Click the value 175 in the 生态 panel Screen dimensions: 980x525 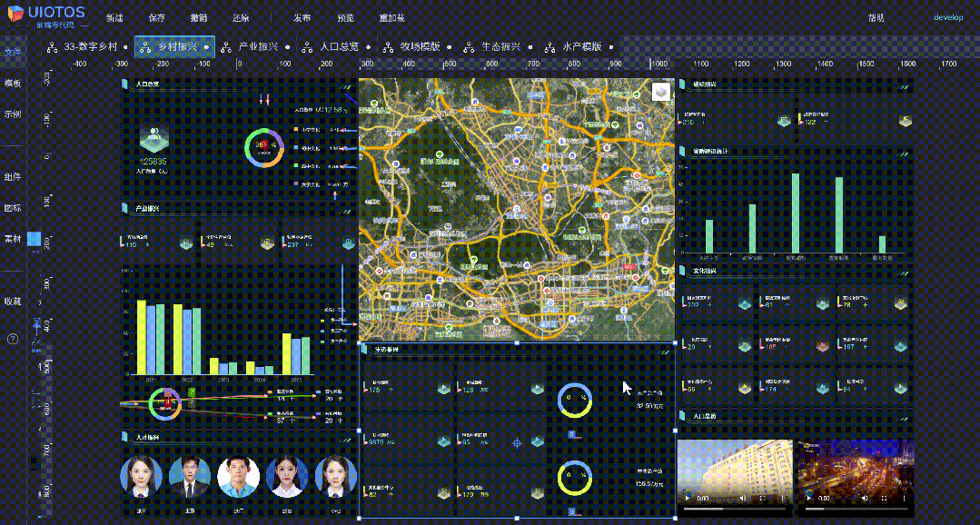[375, 390]
